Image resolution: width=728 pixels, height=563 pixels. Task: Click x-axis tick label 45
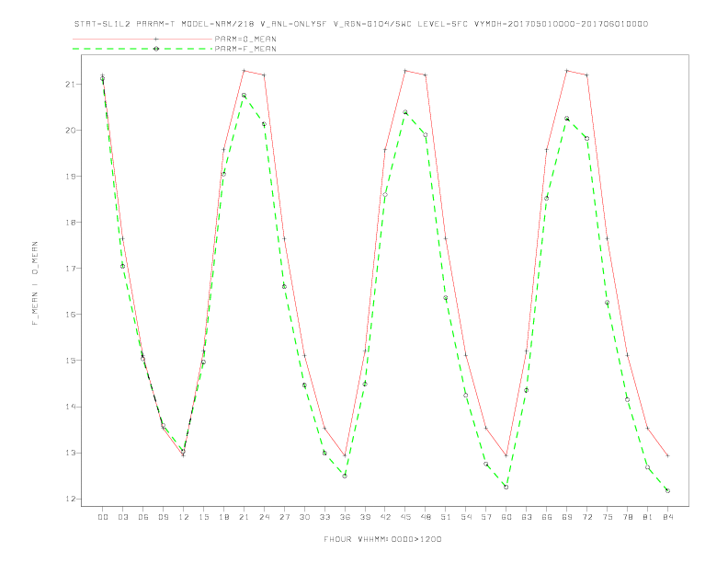(x=405, y=517)
